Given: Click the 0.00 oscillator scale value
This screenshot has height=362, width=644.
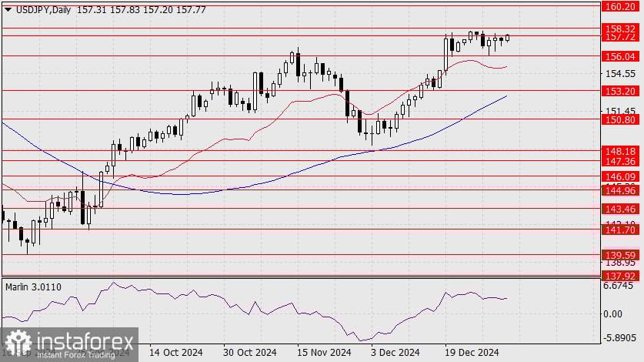Looking at the screenshot, I should [x=612, y=314].
